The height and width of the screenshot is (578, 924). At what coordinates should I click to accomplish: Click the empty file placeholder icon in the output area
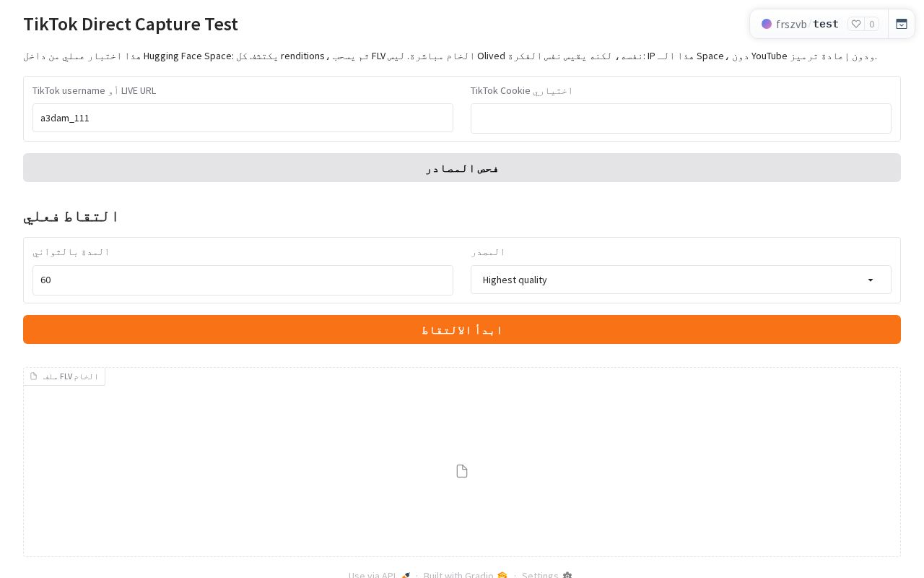coord(462,471)
